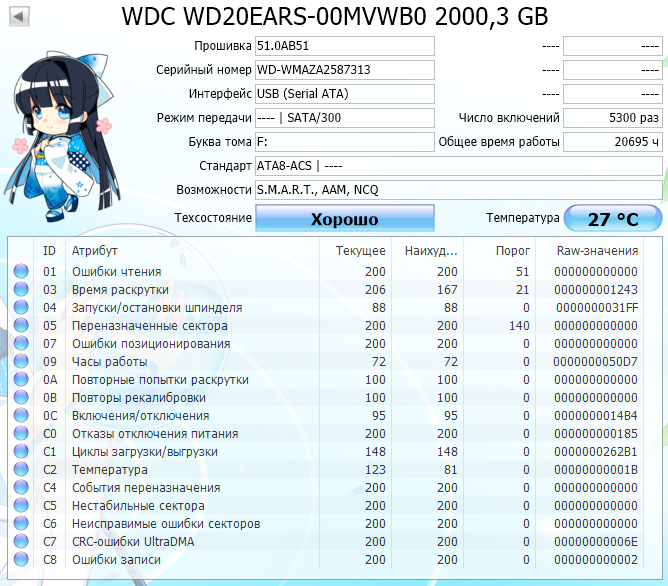Click status orb for Включения/отключения row
This screenshot has height=586, width=668.
click(x=21, y=415)
